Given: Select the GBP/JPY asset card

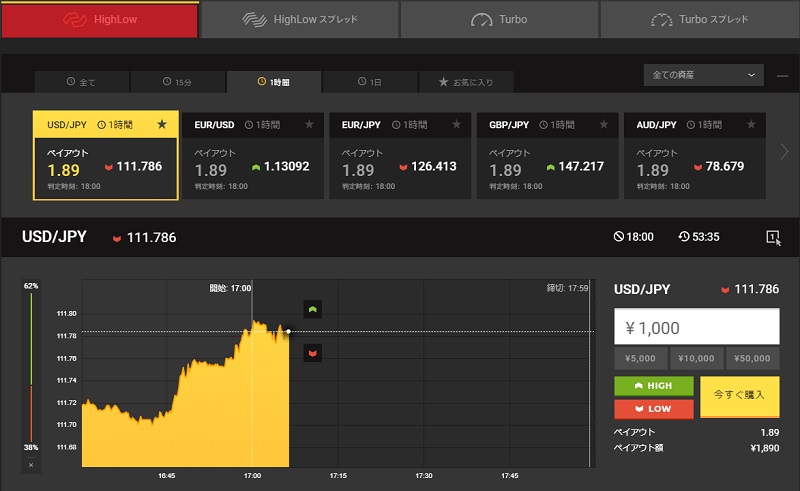Looking at the screenshot, I should pyautogui.click(x=547, y=155).
